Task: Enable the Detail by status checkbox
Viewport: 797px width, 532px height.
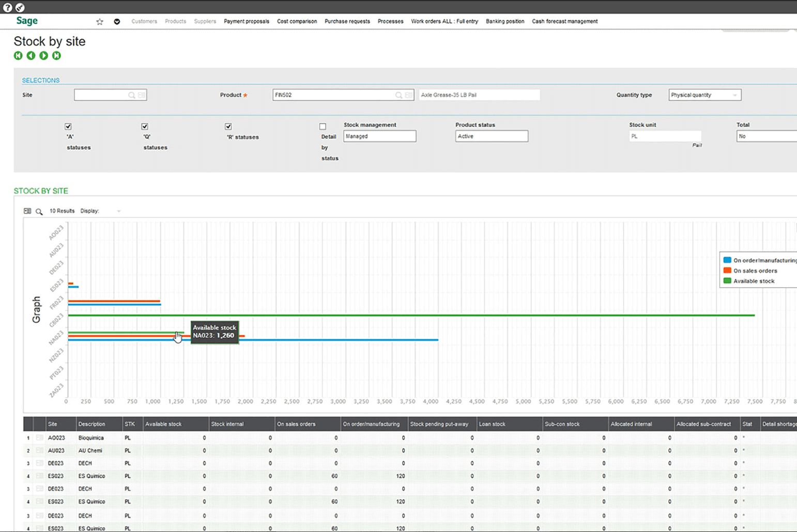Action: click(323, 127)
